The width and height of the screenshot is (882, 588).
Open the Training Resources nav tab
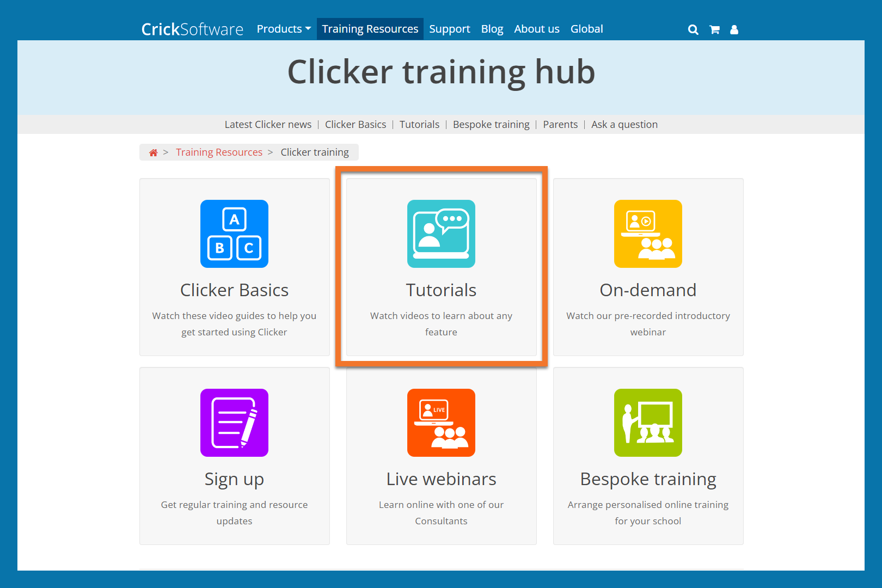(370, 29)
